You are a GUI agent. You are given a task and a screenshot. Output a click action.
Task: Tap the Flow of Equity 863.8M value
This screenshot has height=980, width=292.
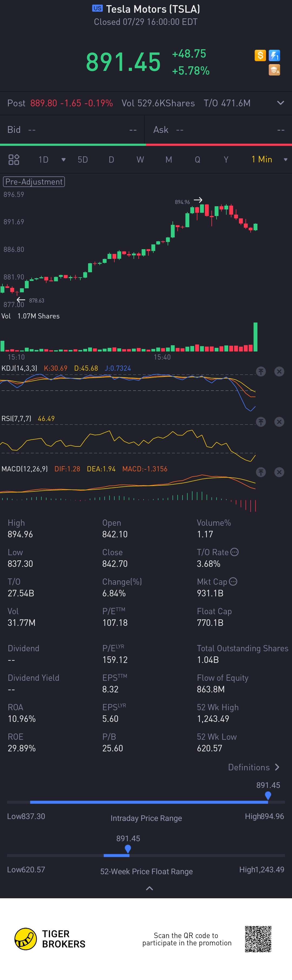point(211,689)
